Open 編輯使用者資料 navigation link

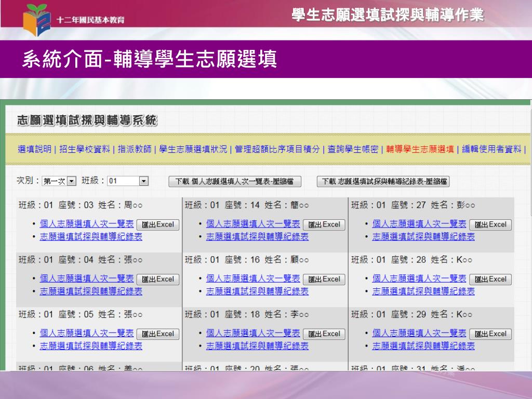(x=491, y=149)
